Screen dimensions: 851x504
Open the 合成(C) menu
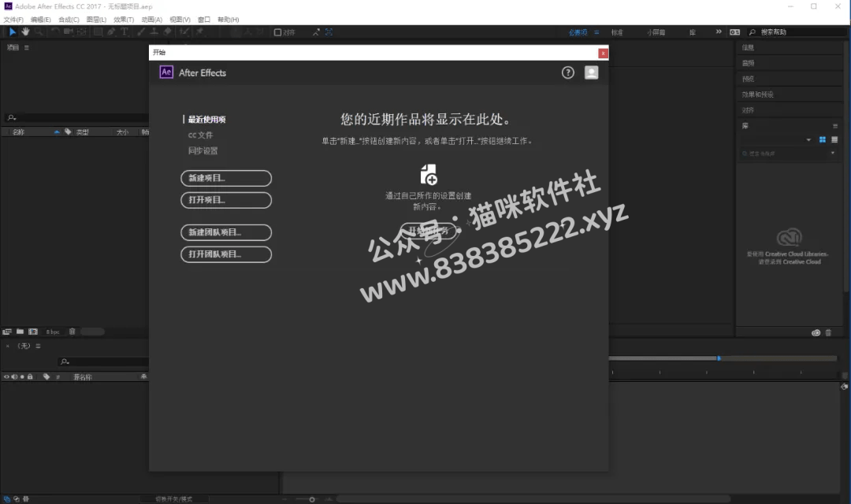pos(69,20)
